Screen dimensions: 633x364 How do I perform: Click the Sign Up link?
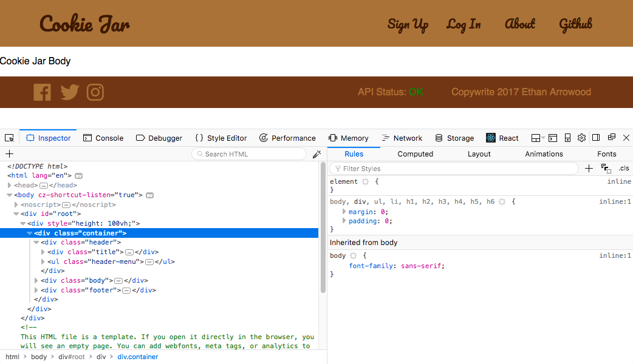(408, 25)
